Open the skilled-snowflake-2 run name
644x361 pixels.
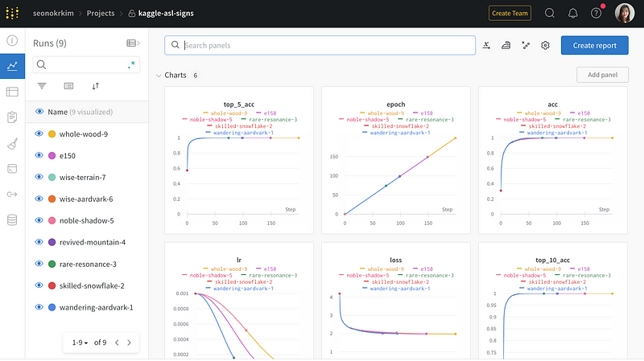click(x=92, y=285)
